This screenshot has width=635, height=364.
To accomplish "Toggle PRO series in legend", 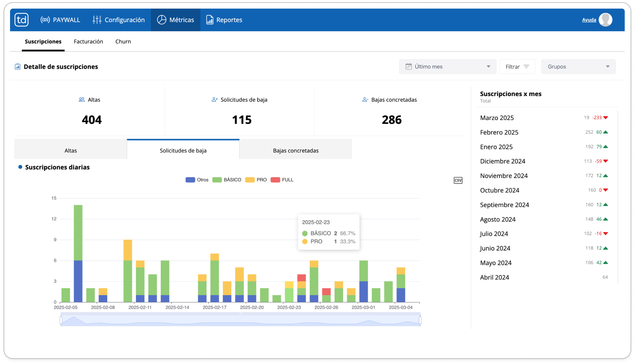I will pos(256,180).
